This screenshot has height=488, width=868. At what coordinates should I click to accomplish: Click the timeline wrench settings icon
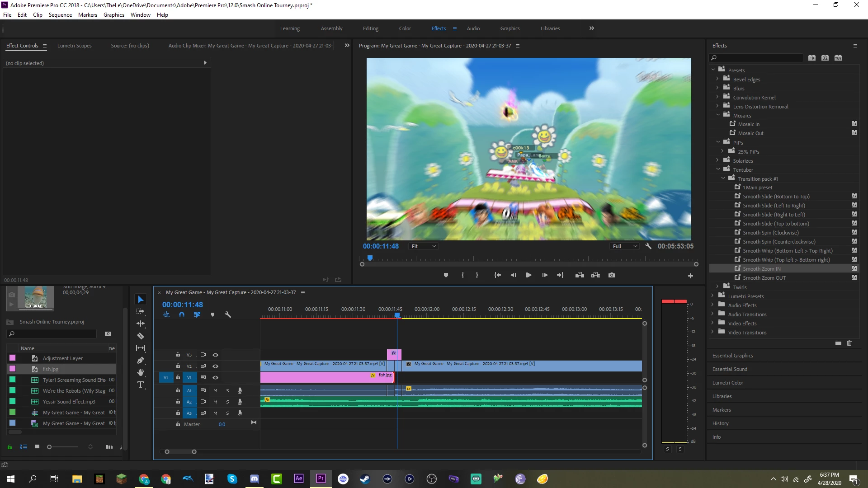pyautogui.click(x=228, y=314)
